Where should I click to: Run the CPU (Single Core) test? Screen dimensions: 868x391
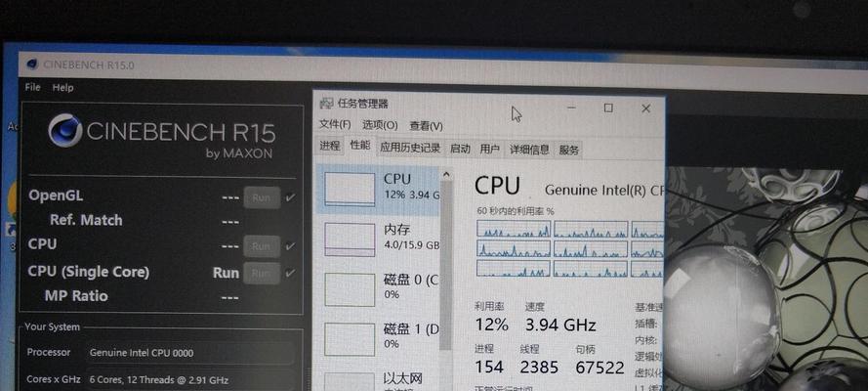[x=262, y=273]
